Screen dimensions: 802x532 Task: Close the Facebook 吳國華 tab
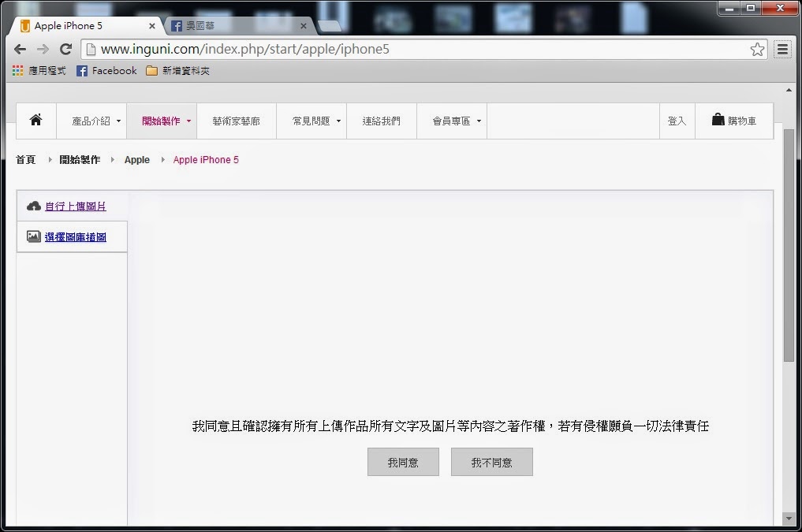point(304,25)
